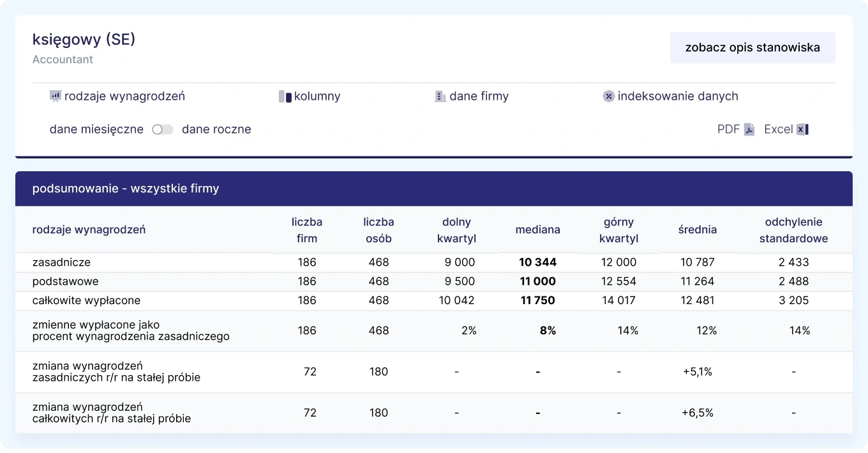Click the PDF file icon
Image resolution: width=868 pixels, height=453 pixels.
click(x=750, y=130)
